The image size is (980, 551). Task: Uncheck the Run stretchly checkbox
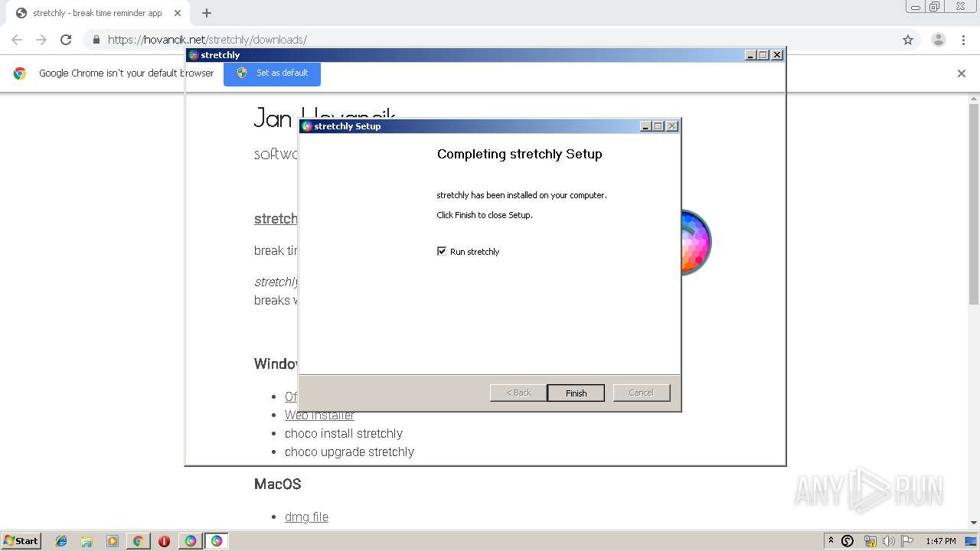[442, 251]
